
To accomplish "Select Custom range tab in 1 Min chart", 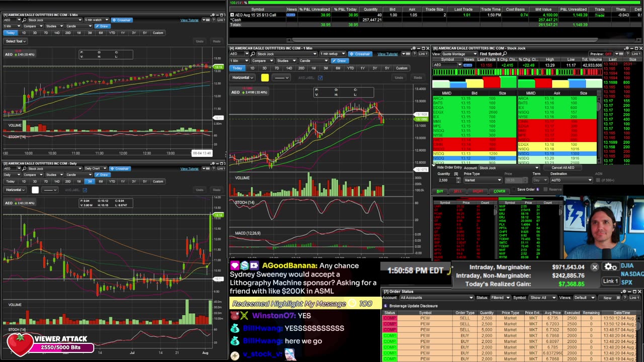I will pyautogui.click(x=401, y=68).
